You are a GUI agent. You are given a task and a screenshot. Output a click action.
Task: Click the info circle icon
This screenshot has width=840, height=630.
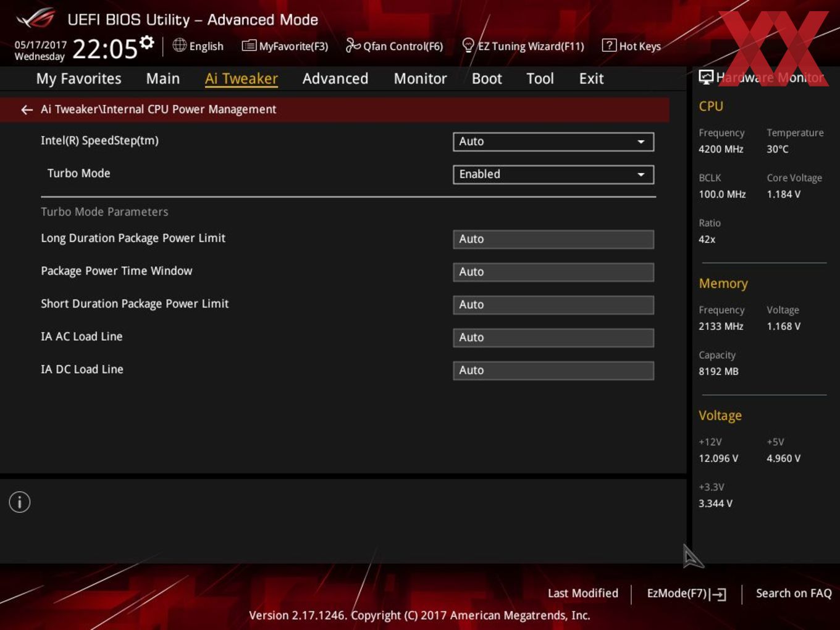20,502
